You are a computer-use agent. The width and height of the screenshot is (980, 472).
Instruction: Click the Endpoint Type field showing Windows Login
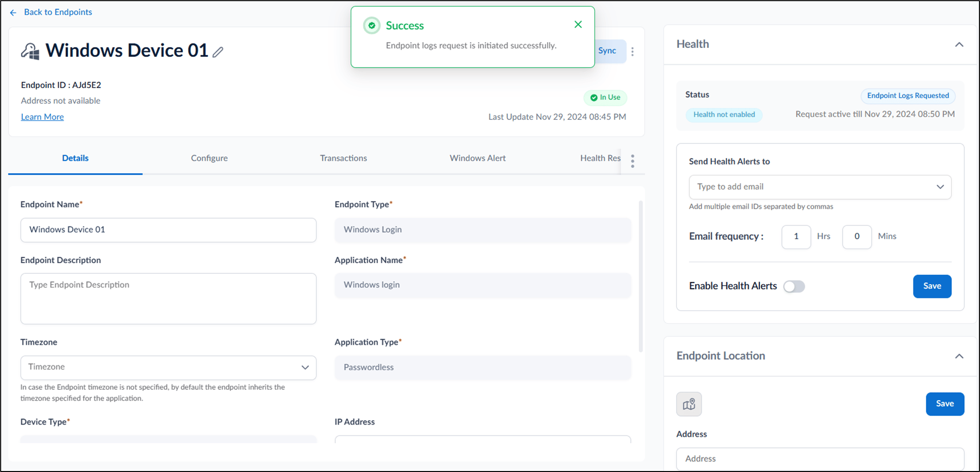click(x=483, y=230)
